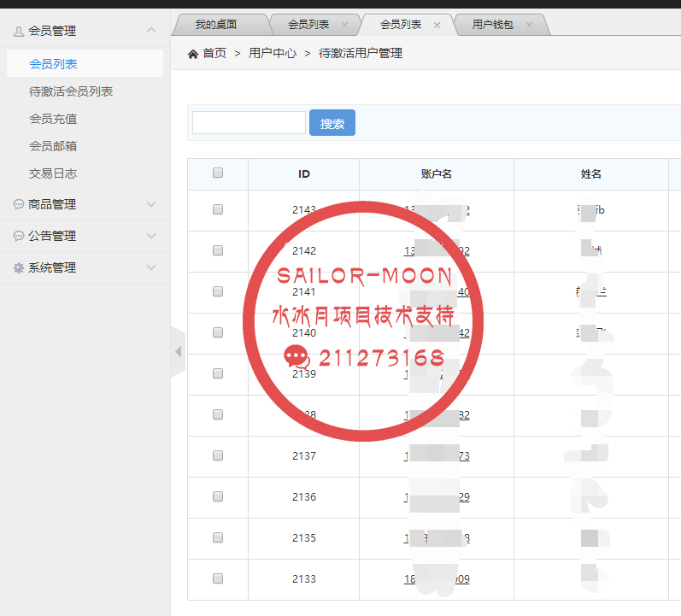The width and height of the screenshot is (681, 616).
Task: Expand the 系统管理 menu chevron
Action: tap(151, 267)
